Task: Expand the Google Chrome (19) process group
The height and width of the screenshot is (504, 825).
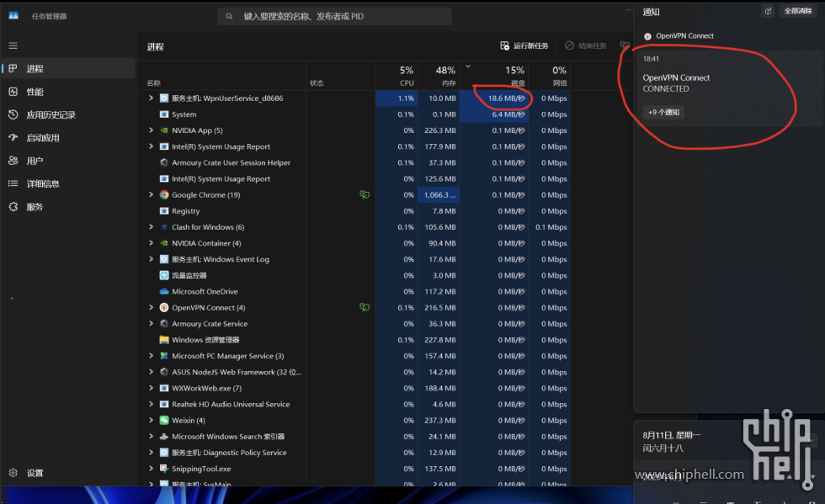Action: point(151,194)
